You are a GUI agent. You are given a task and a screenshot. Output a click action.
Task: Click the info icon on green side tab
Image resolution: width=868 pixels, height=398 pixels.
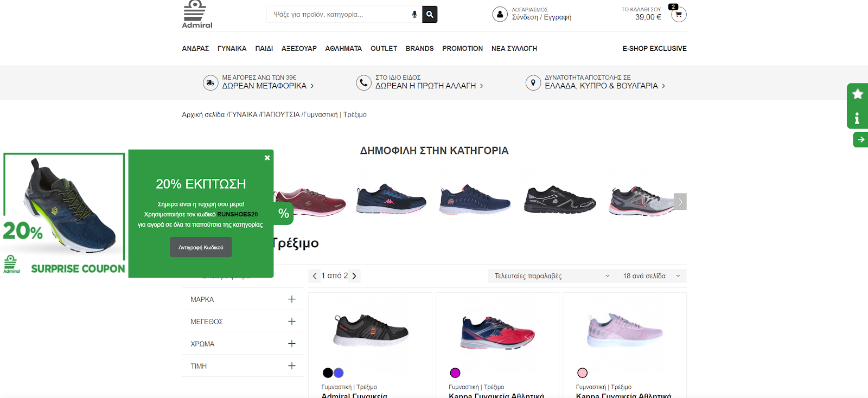click(857, 118)
